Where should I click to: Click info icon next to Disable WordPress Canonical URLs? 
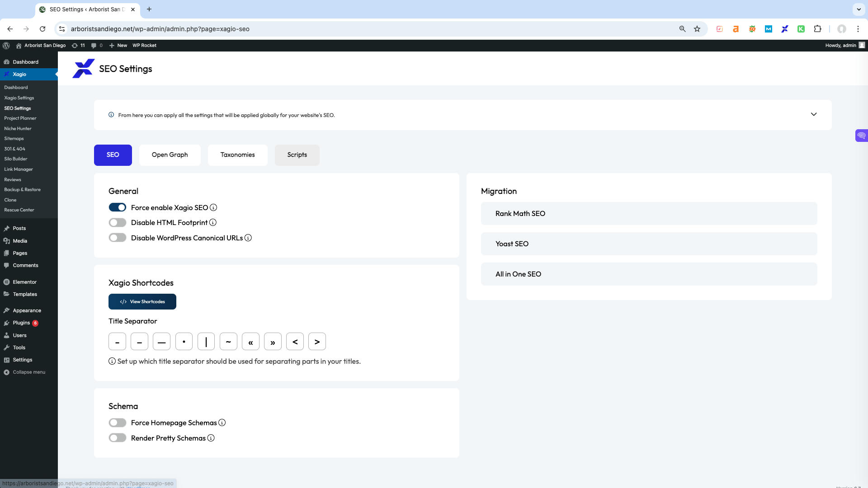point(248,238)
